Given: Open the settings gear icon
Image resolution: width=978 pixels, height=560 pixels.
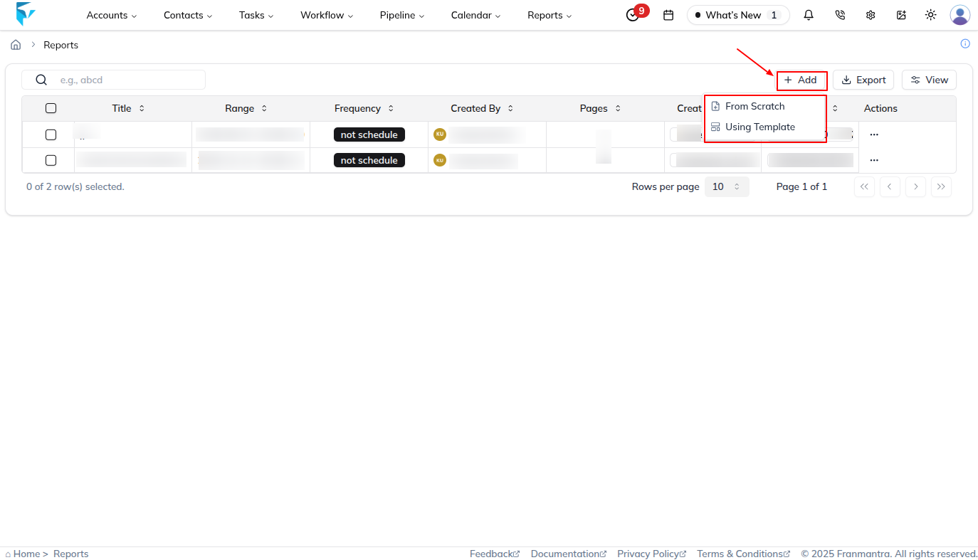Looking at the screenshot, I should tap(871, 15).
